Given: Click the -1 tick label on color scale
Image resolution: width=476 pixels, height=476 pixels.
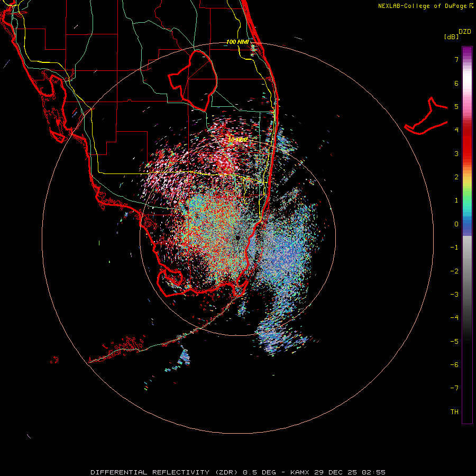Looking at the screenshot, I should [454, 248].
